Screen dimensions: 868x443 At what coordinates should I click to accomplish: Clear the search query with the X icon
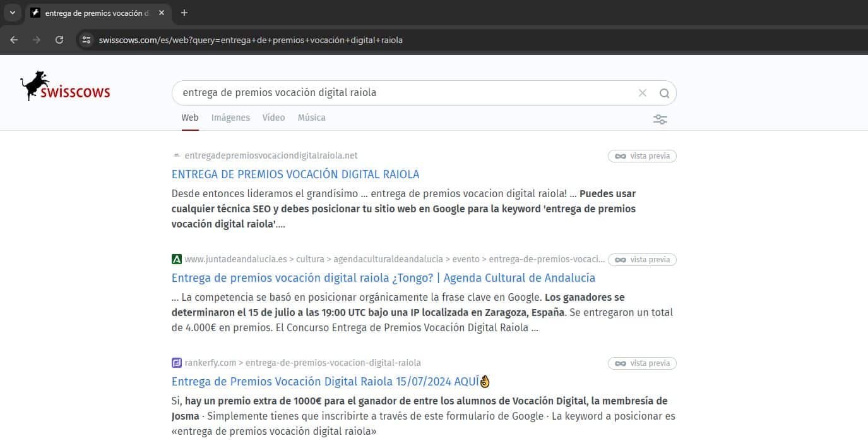click(643, 93)
